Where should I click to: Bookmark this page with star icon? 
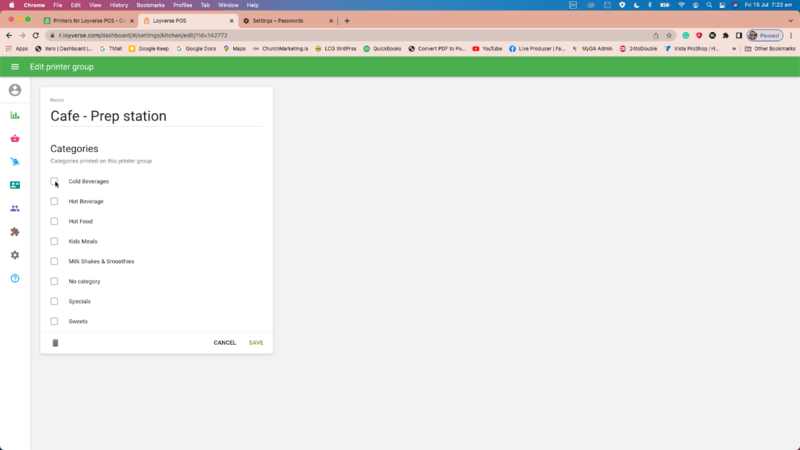(x=669, y=35)
